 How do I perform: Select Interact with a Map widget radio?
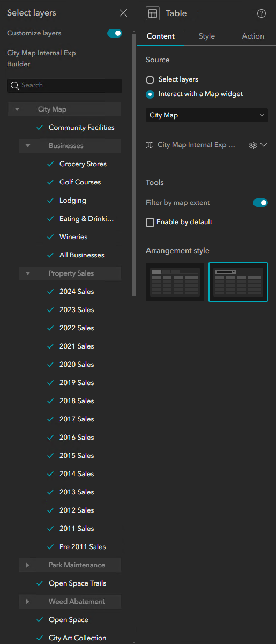[x=150, y=94]
